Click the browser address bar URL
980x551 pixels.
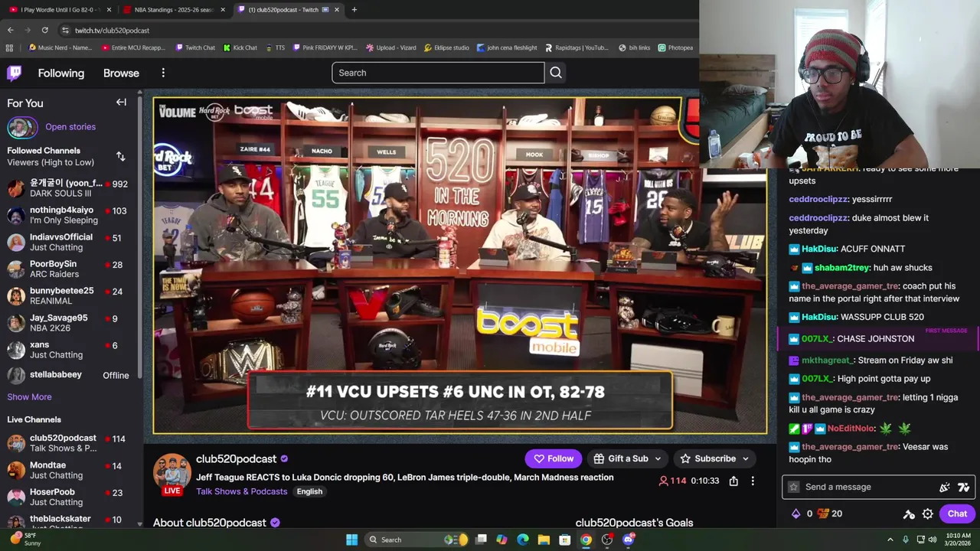tap(112, 30)
